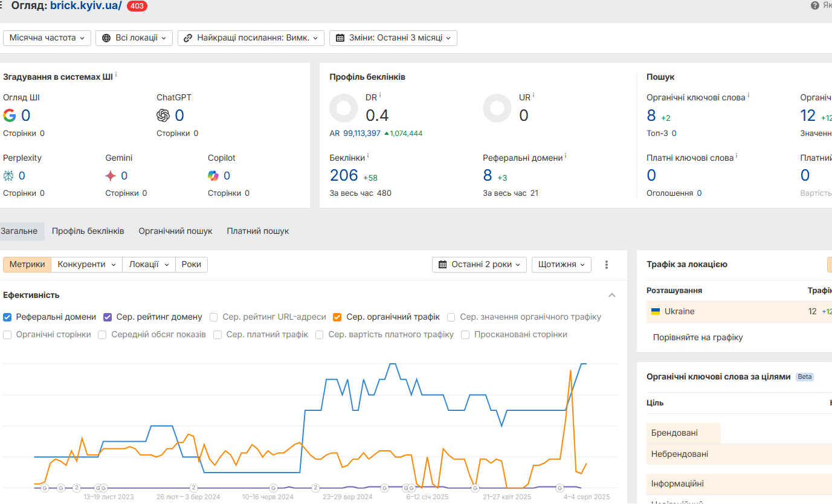Open Зміни: Останні 3 місяці dropdown
832x504 pixels.
393,37
